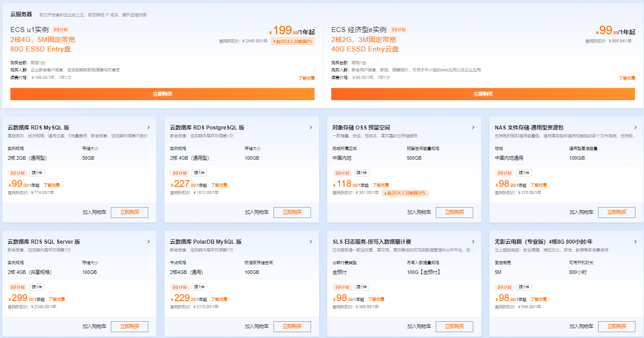This screenshot has height=338, width=644.
Task: Add RDS MySQL 版 to cart via 加入购物车
Action: click(95, 212)
